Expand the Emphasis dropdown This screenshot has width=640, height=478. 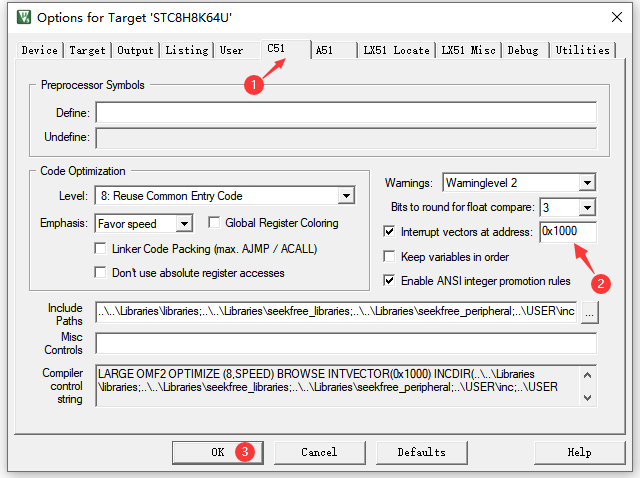pyautogui.click(x=184, y=223)
